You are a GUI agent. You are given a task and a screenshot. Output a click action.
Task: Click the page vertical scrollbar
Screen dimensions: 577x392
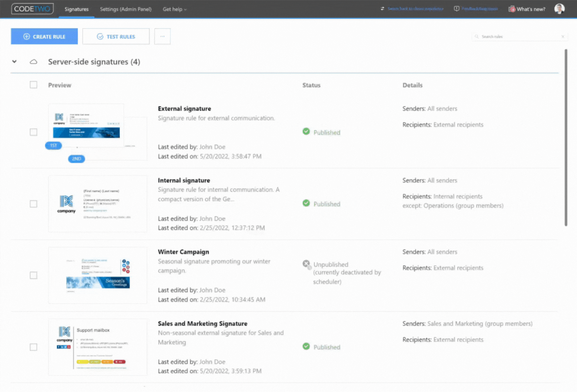coord(566,138)
